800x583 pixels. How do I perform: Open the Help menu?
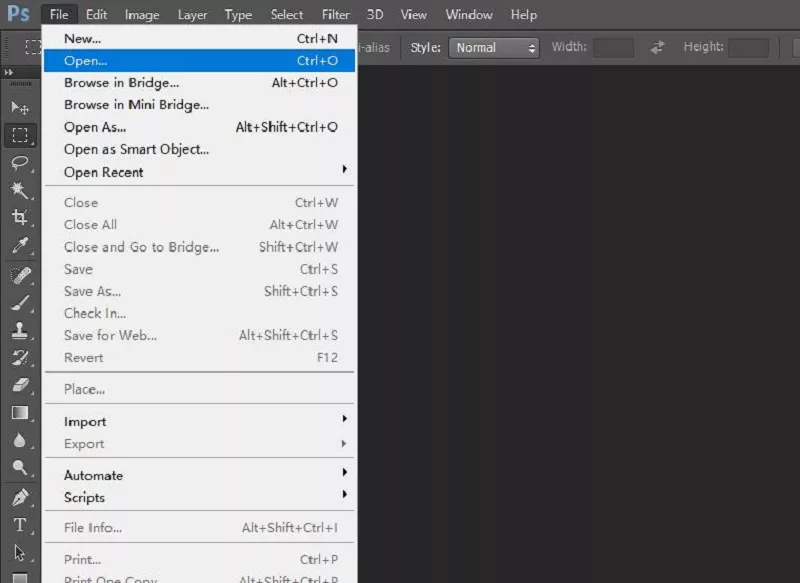(523, 15)
